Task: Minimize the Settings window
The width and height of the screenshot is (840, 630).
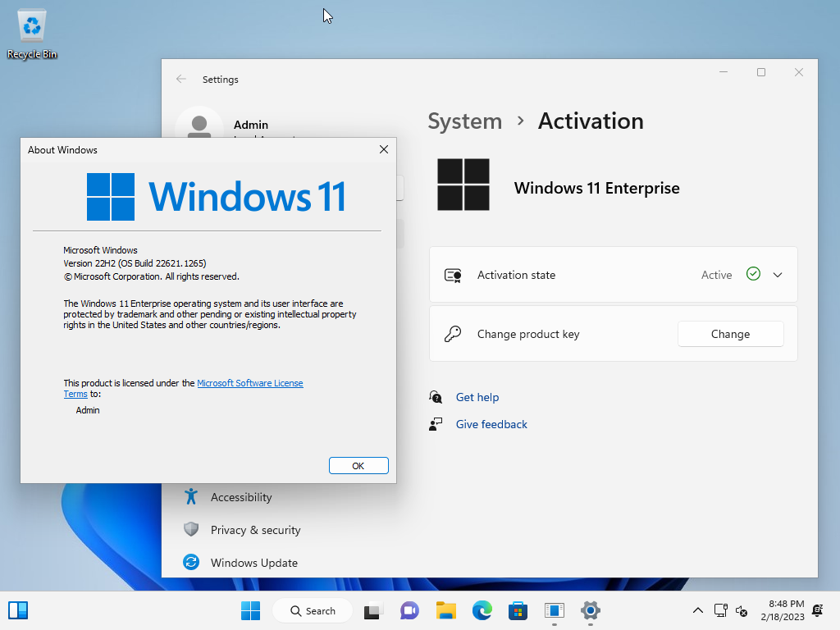Action: tap(724, 72)
